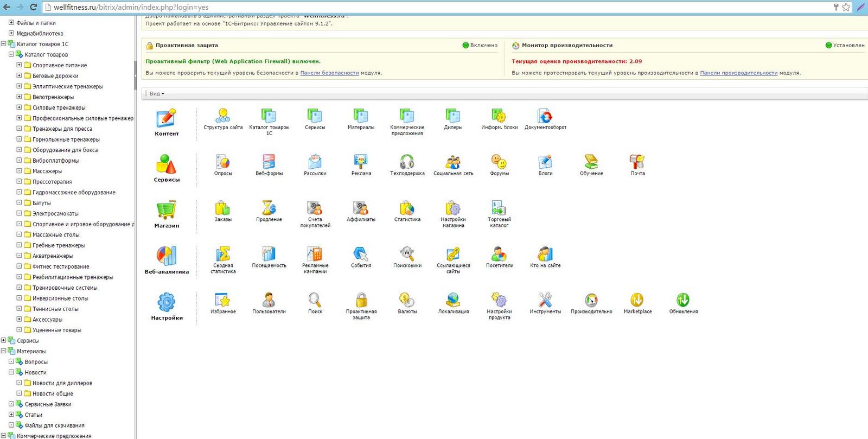868x439 pixels.
Task: Collapse the Каталог товаров 1С node
Action: tap(3, 44)
